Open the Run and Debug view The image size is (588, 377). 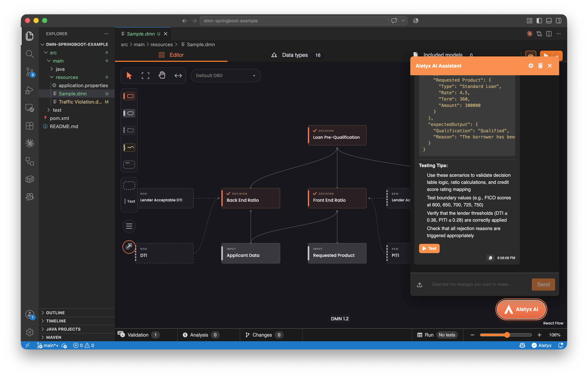click(x=30, y=90)
